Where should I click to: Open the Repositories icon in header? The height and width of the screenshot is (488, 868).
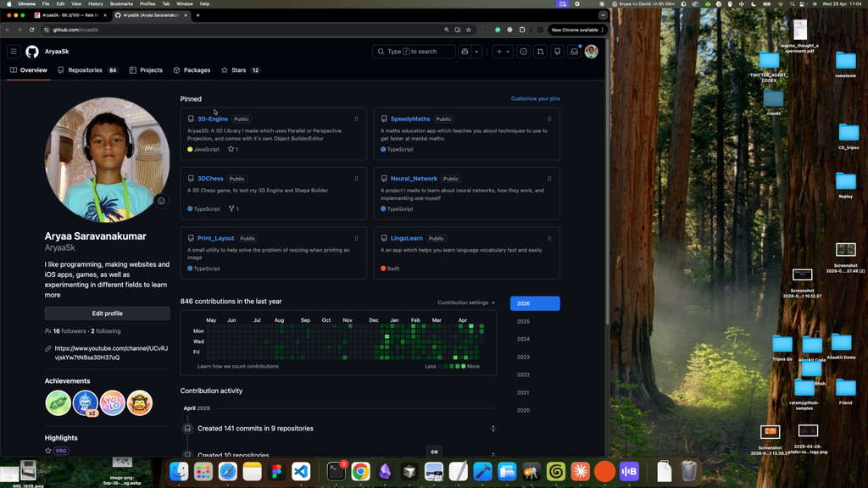[558, 52]
